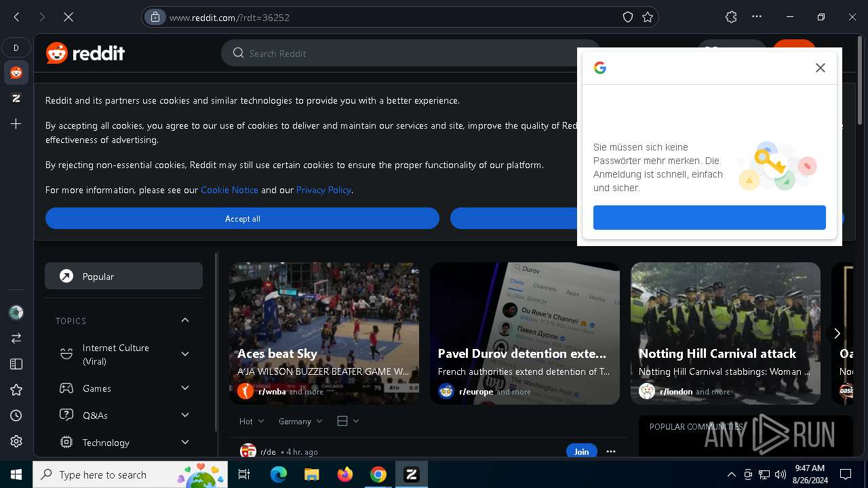The height and width of the screenshot is (488, 868).
Task: Close the Google sign-in popup
Action: pos(821,68)
